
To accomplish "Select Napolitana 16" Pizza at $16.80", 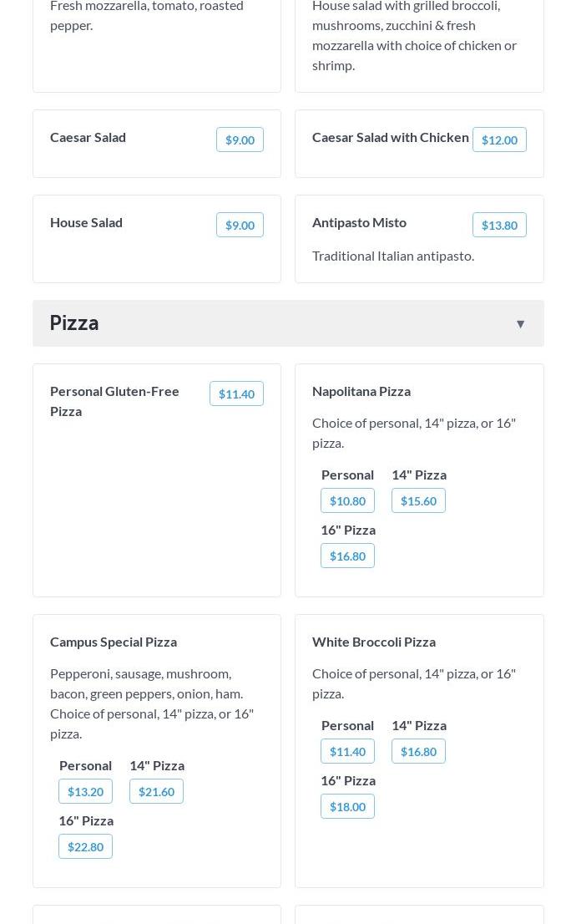I will pos(347,556).
